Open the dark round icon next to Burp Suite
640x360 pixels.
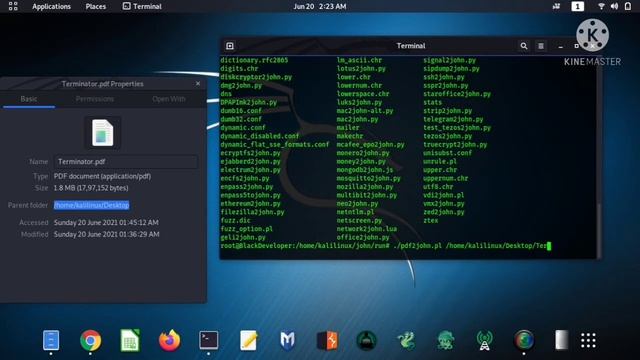click(x=366, y=340)
